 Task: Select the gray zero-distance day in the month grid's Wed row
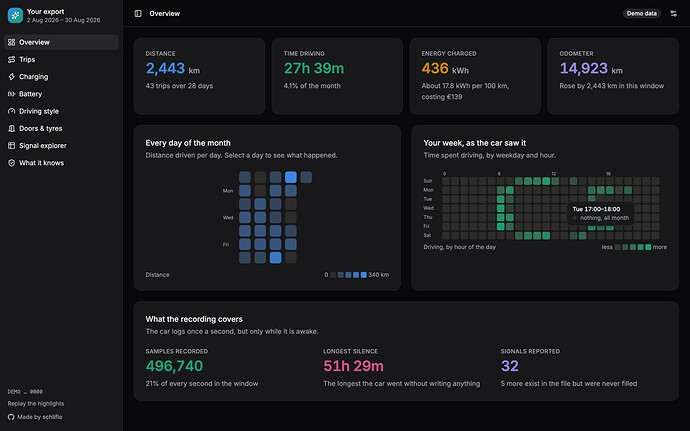tap(290, 217)
